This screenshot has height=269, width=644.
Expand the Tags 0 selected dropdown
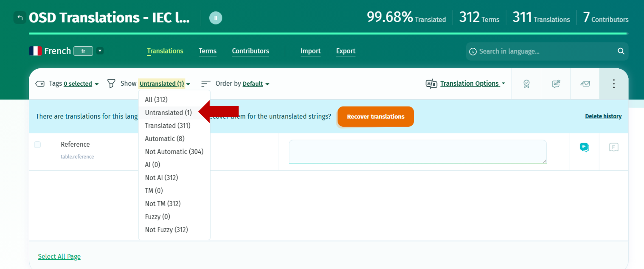click(x=81, y=84)
